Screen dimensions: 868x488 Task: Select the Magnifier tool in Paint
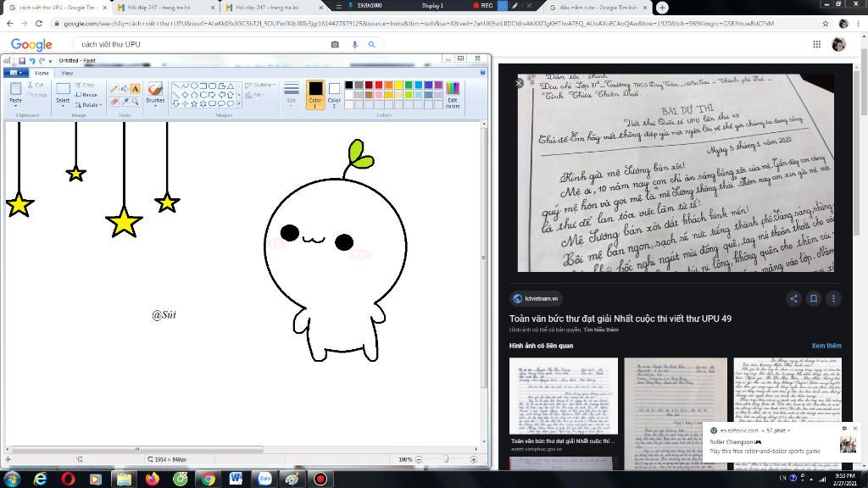pos(135,102)
